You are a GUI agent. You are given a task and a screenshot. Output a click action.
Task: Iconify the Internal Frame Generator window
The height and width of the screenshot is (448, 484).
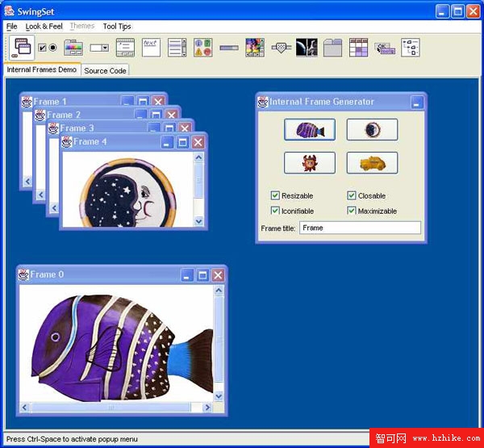click(417, 103)
